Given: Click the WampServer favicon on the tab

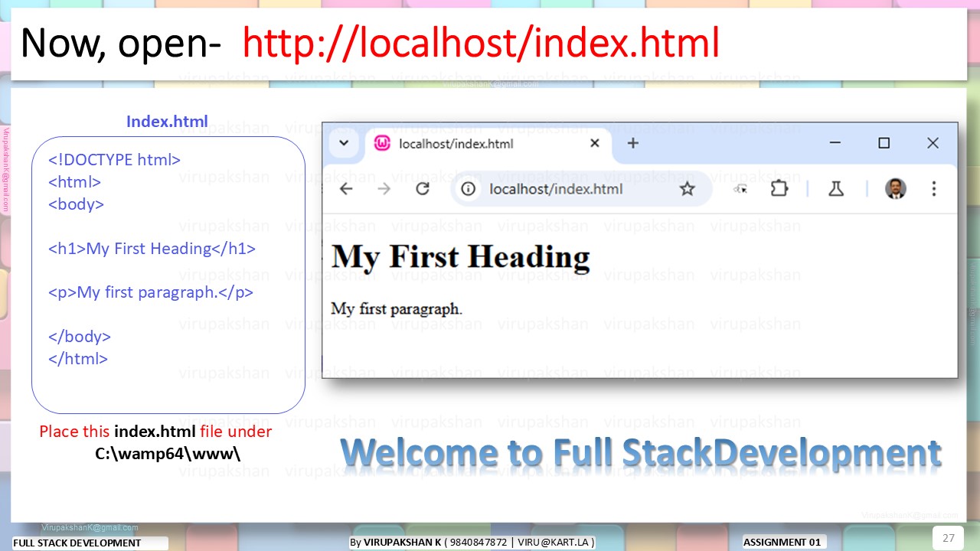Looking at the screenshot, I should (382, 143).
